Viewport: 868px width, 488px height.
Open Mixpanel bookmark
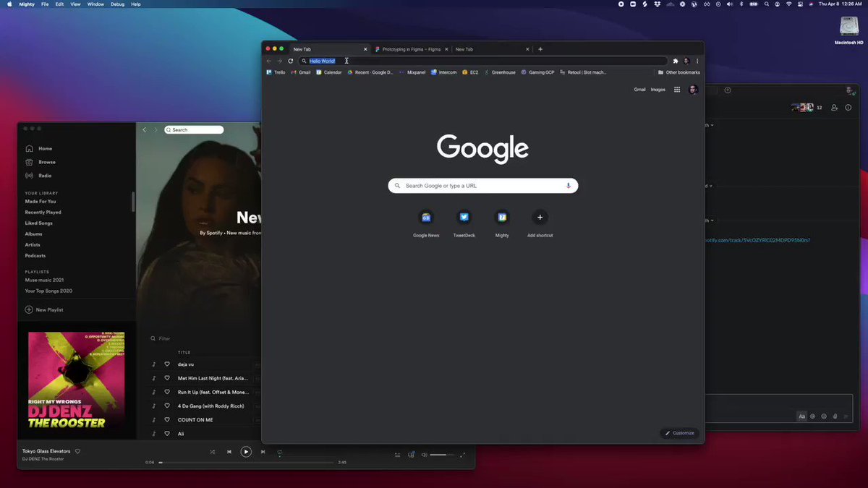tap(412, 72)
